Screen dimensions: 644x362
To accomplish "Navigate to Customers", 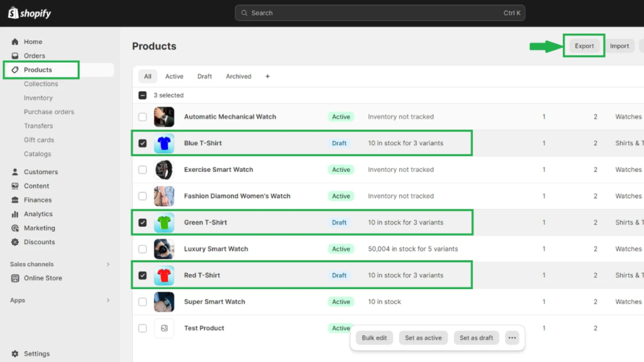I will point(40,172).
